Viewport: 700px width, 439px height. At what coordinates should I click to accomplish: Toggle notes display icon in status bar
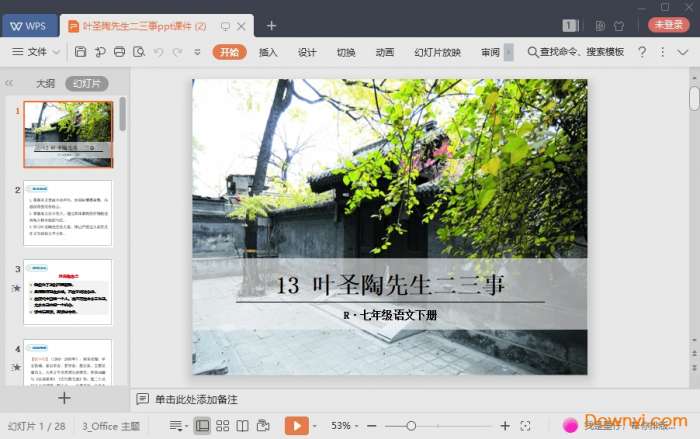(176, 426)
